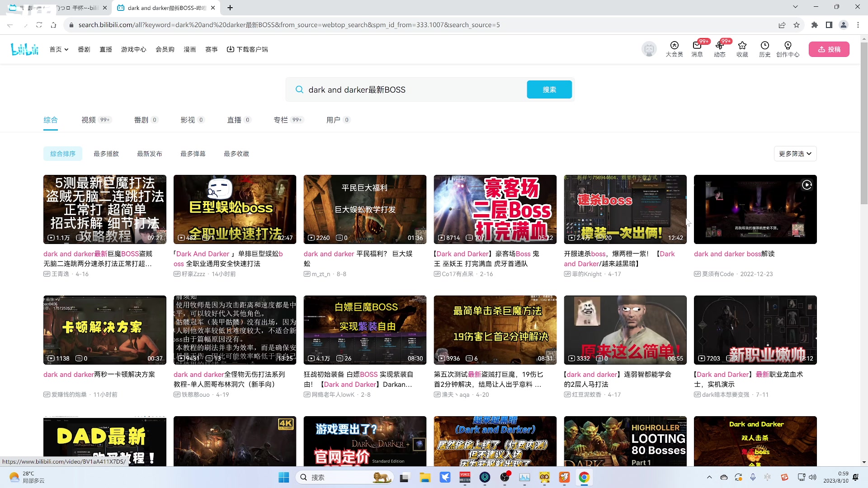Reload the page with browser refresh
Viewport: 868px width, 488px height.
pos(39,25)
